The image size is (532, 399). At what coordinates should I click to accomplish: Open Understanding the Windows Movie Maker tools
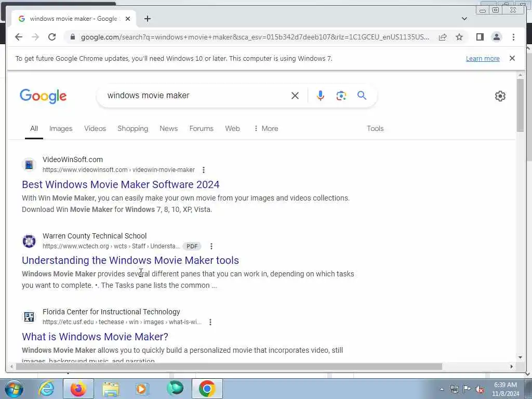pos(130,260)
